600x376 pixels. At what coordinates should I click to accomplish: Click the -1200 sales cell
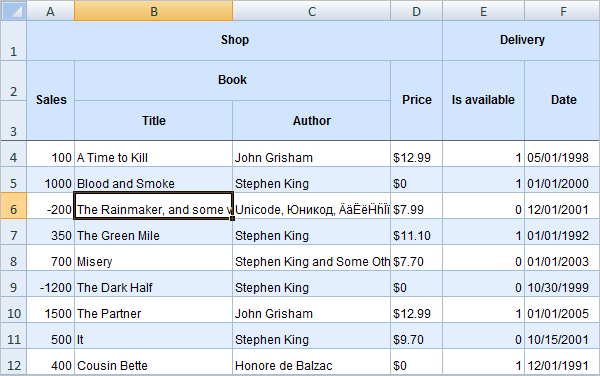click(x=51, y=284)
